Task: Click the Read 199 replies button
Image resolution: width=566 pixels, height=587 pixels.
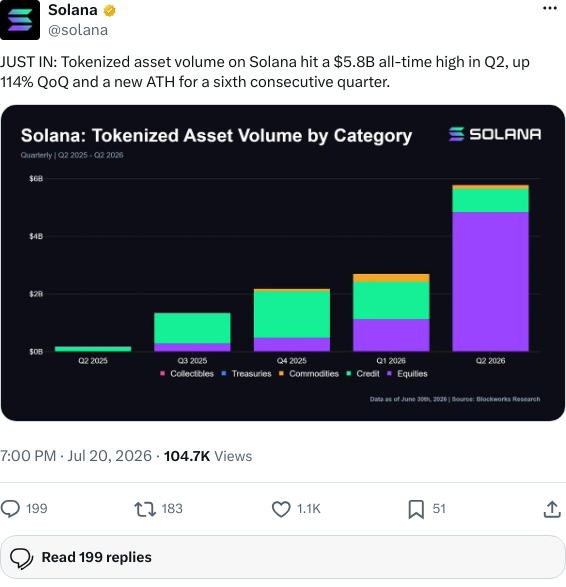Action: [x=283, y=557]
